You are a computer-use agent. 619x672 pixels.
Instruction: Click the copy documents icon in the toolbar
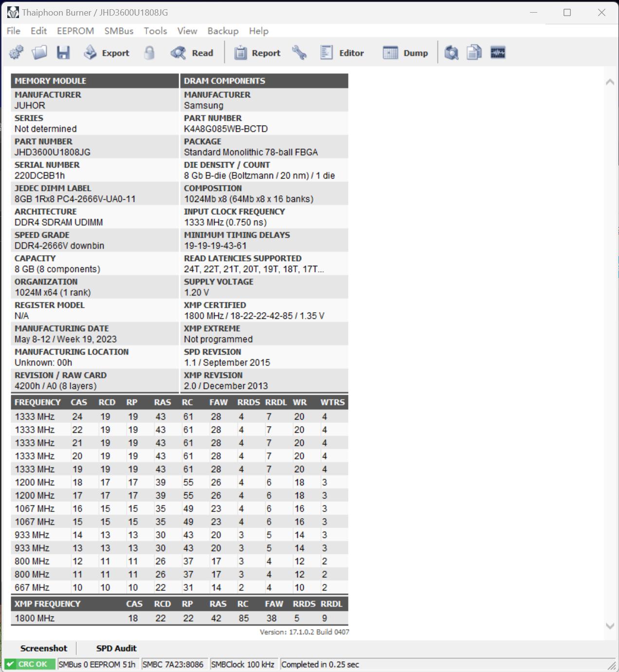coord(474,53)
